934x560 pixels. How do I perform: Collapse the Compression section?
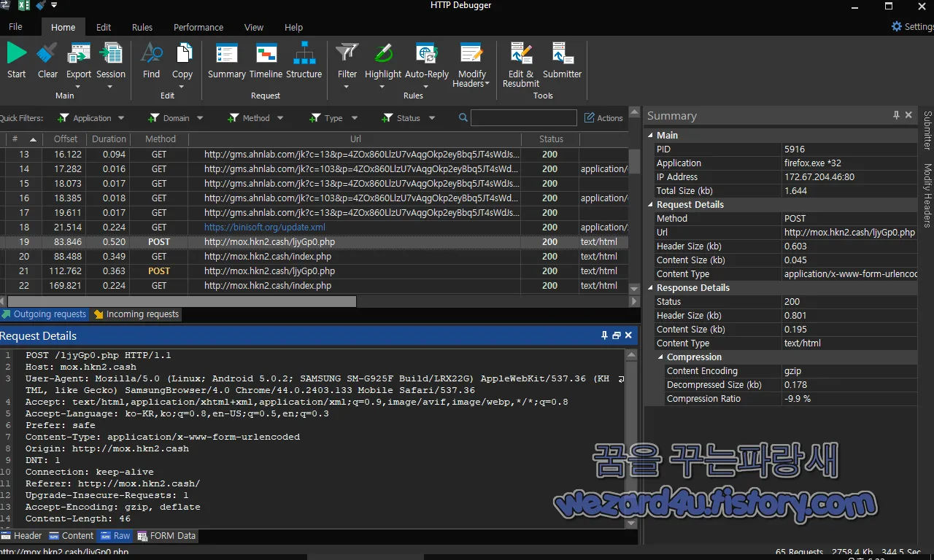(660, 357)
